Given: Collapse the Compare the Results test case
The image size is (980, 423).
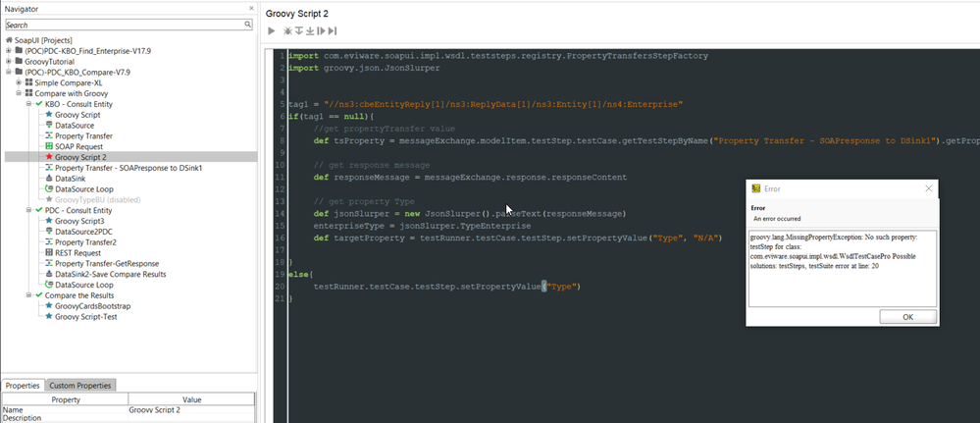Looking at the screenshot, I should [28, 294].
